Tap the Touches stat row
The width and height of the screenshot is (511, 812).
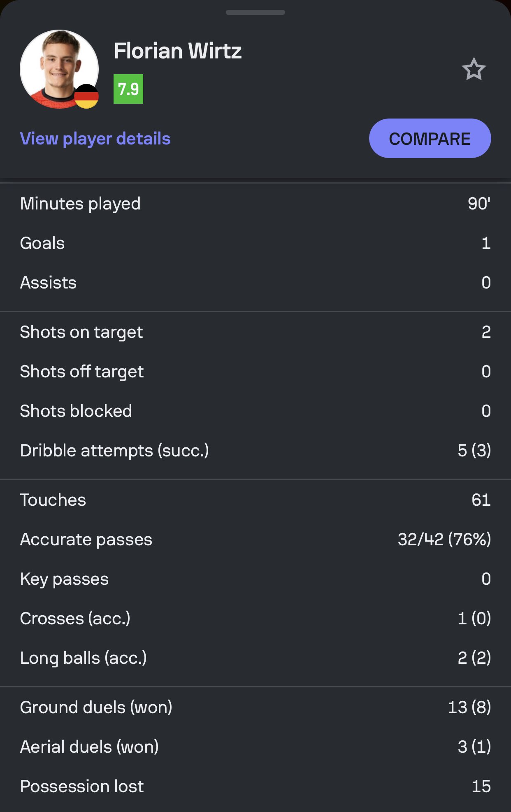coord(255,500)
